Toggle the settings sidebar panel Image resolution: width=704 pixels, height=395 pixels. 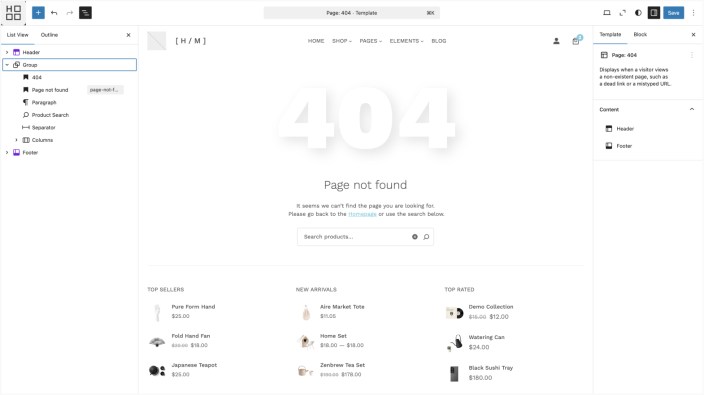coord(654,13)
